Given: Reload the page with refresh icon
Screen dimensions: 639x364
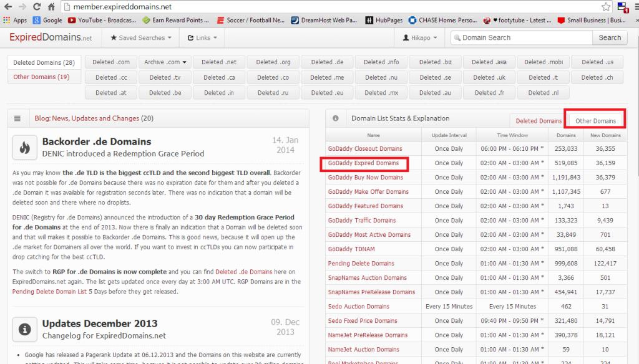Looking at the screenshot, I should tap(37, 6).
